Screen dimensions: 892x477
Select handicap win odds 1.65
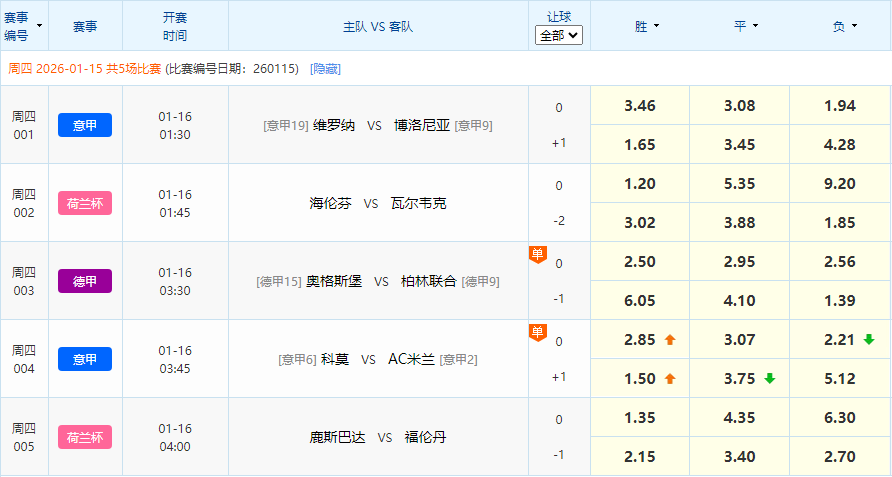pos(640,145)
